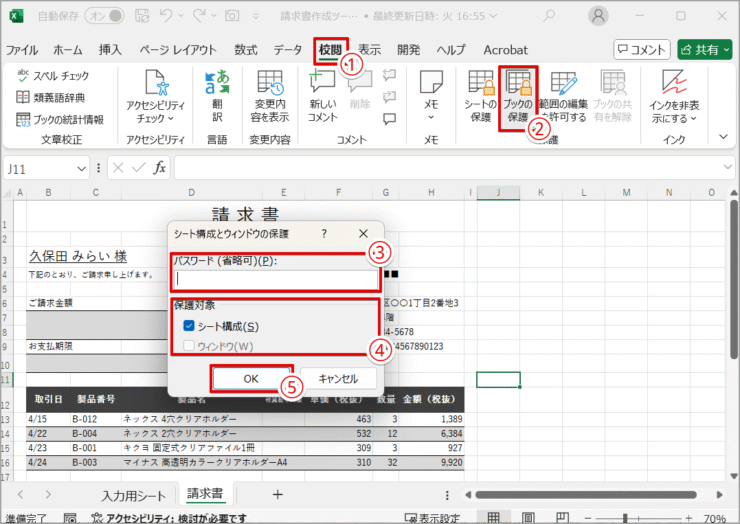Click the vertical scrollbar
This screenshot has height=524, width=740.
(x=733, y=279)
